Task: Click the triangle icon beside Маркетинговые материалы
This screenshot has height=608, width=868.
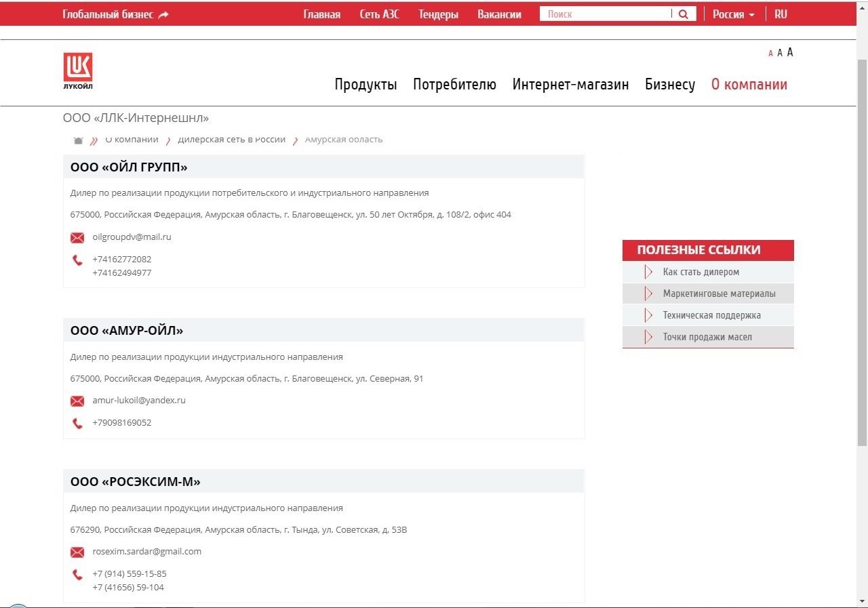Action: coord(648,293)
